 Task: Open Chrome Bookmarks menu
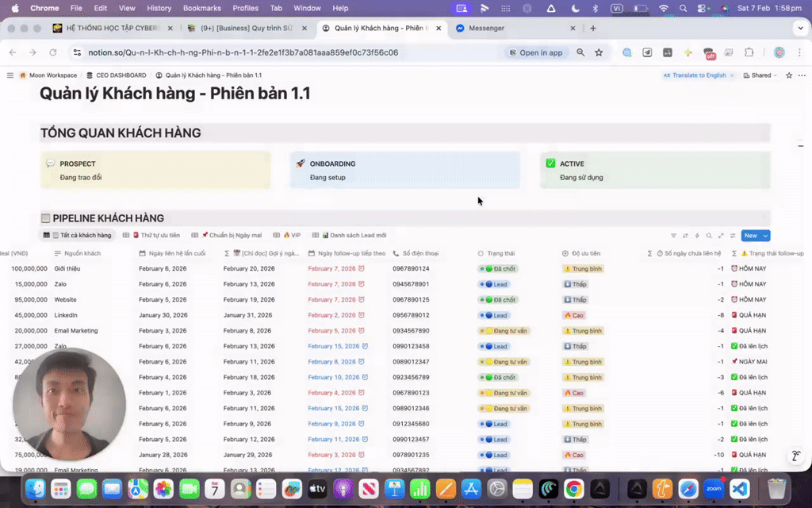click(x=202, y=8)
